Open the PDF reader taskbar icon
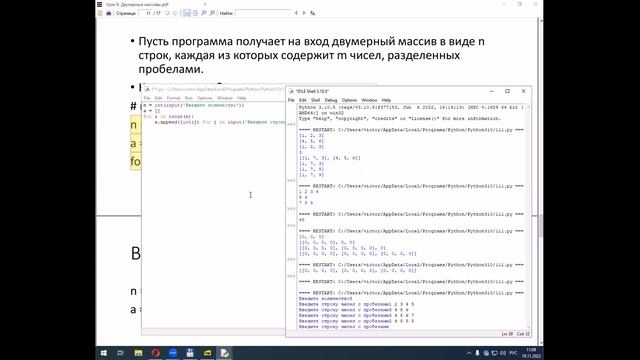Image resolution: width=640 pixels, height=360 pixels. pos(190,353)
